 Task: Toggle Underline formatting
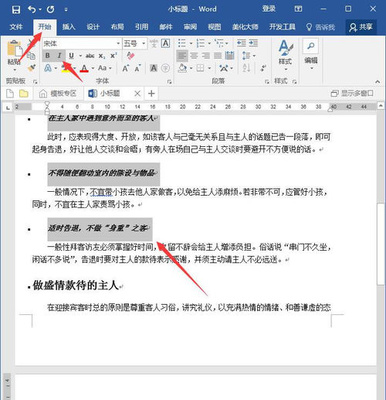click(x=71, y=55)
